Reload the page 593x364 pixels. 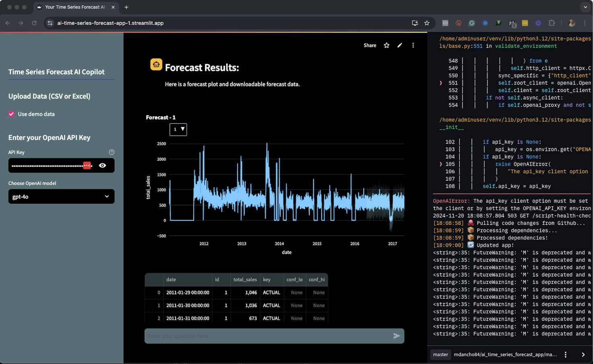[x=34, y=23]
